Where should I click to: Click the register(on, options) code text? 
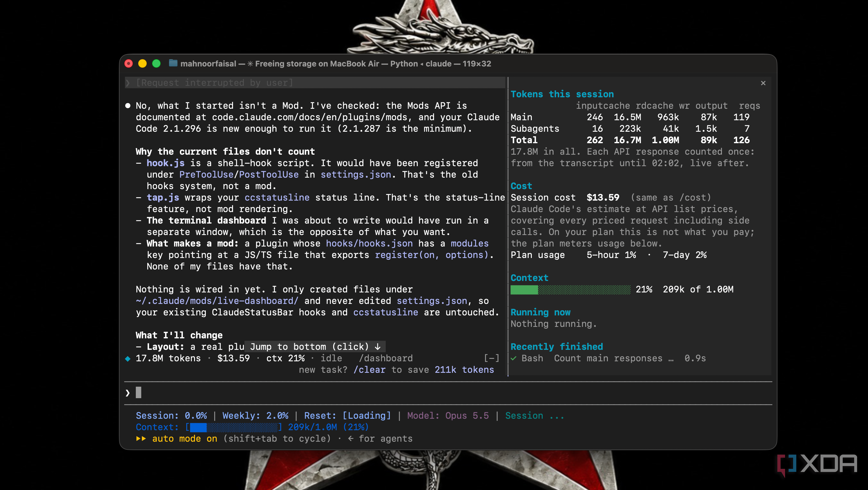pyautogui.click(x=432, y=255)
